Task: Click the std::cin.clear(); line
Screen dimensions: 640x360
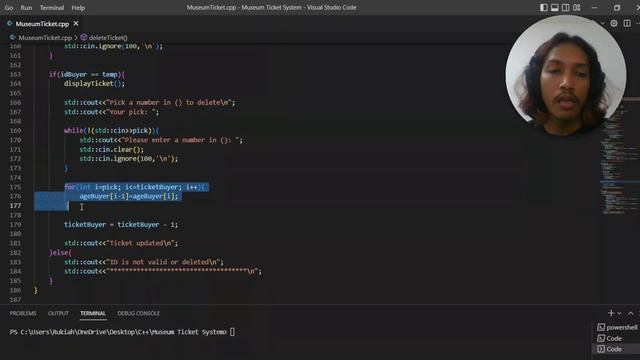Action: click(111, 149)
